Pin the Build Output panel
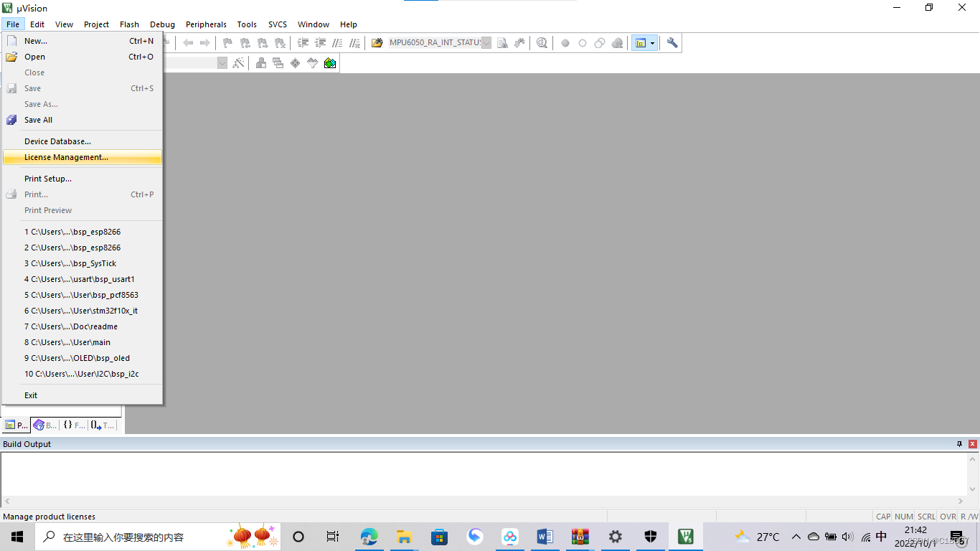Screen dimensions: 980x551 (960, 444)
